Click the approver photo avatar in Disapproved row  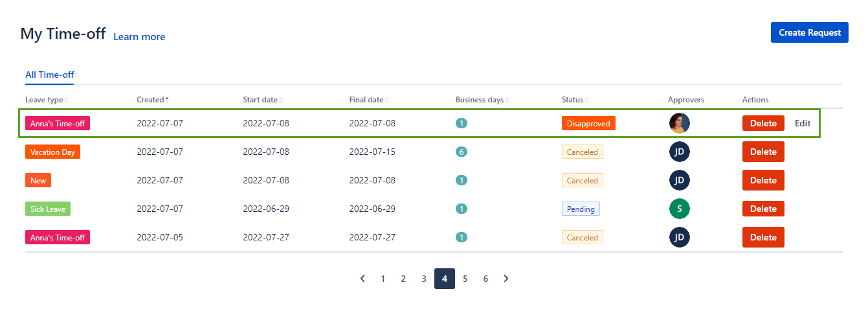pos(679,123)
